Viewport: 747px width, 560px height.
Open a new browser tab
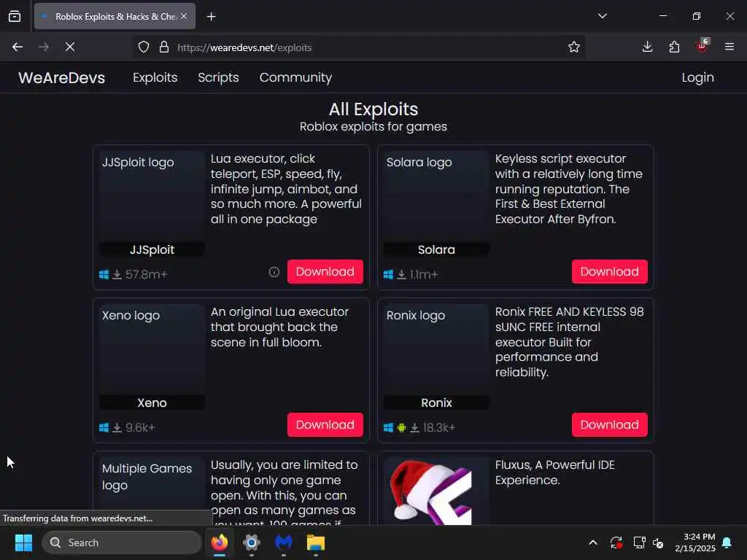tap(212, 17)
